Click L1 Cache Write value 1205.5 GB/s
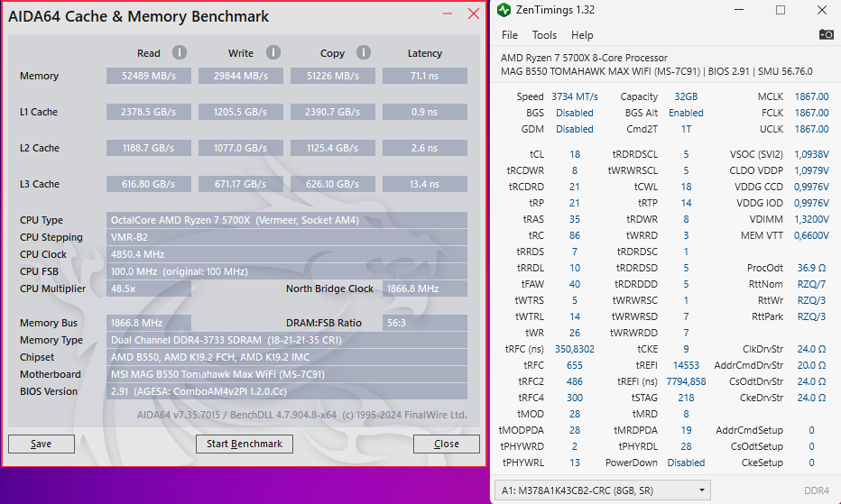 click(241, 112)
